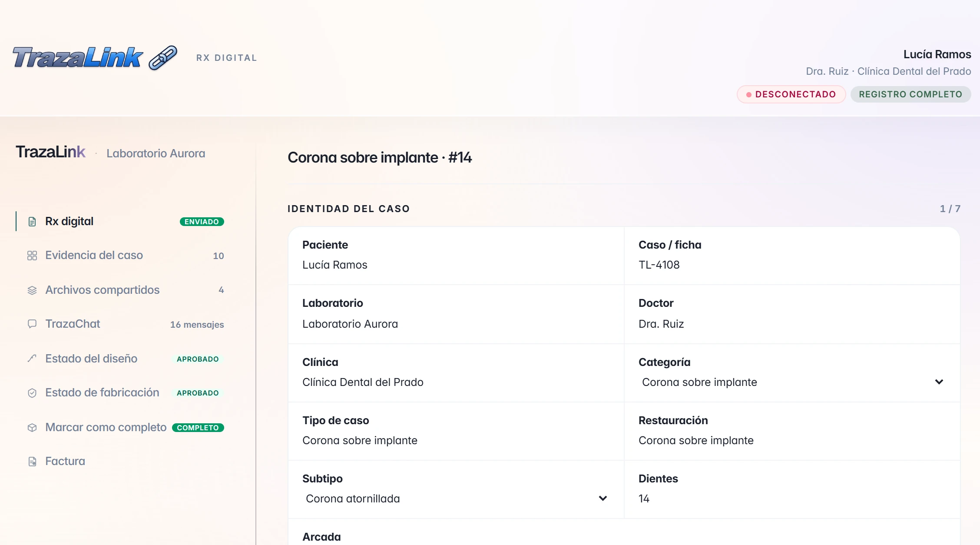Expand the Subtipo dropdown chevron

[x=603, y=498]
